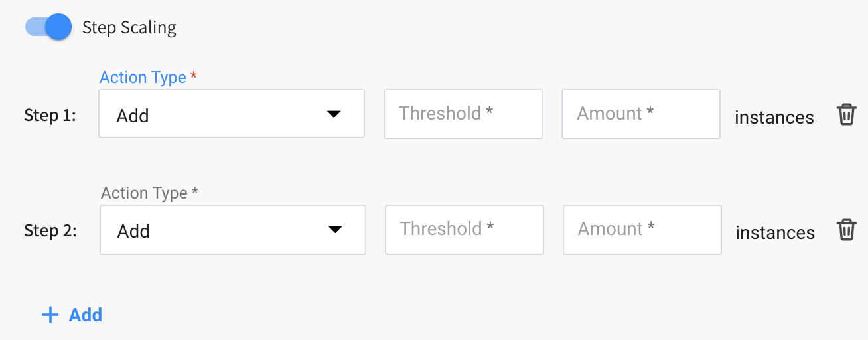Click the blue Action Type label of Step 1
The image size is (868, 340).
(x=143, y=78)
